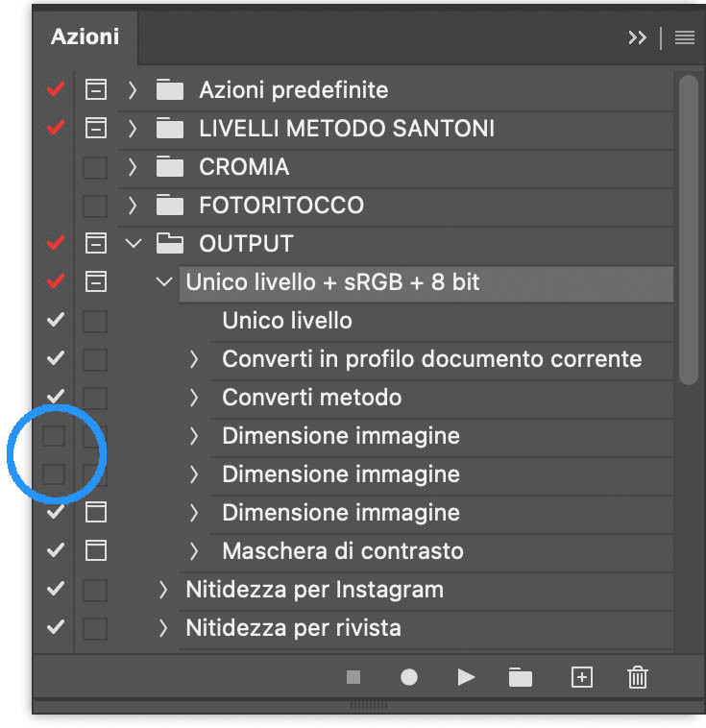Switch to the Azioni tab

pyautogui.click(x=85, y=36)
